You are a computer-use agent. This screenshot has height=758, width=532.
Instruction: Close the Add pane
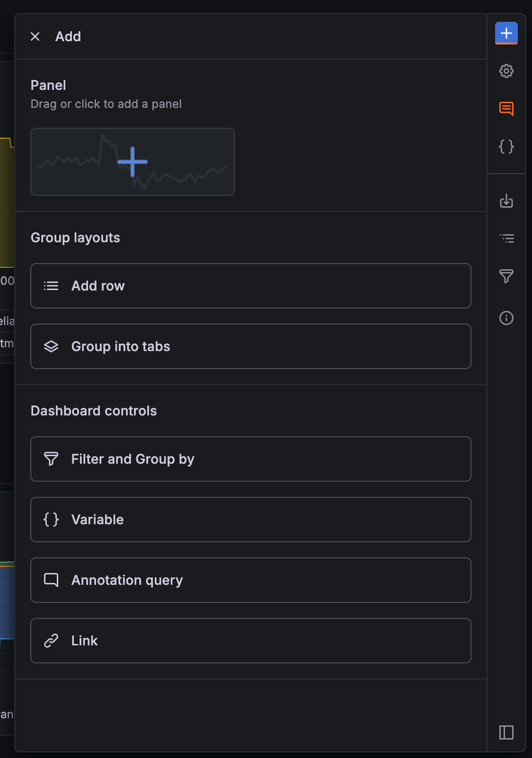pos(35,36)
